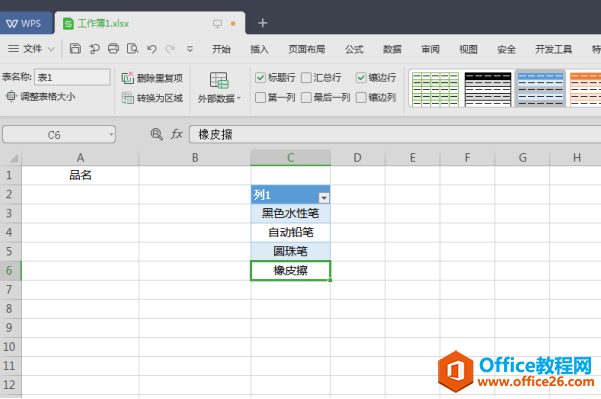Click the 删除重复项 button
Screen dimensions: 601x399
click(x=152, y=78)
